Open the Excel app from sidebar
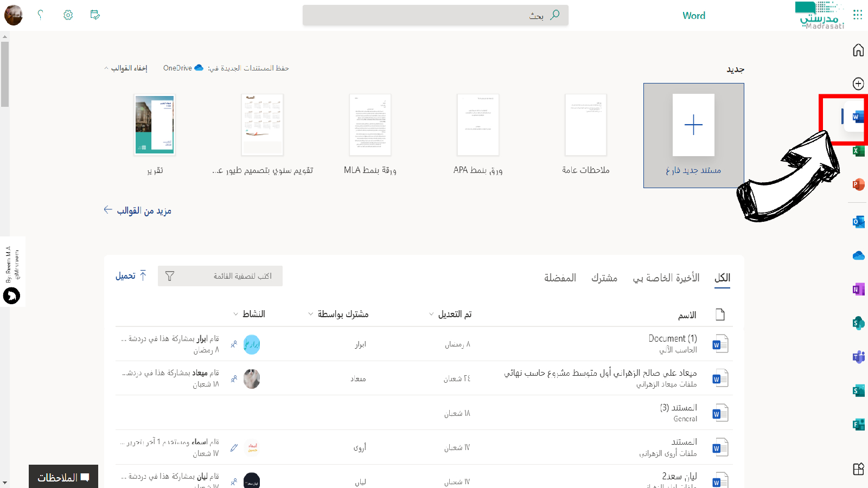 [858, 151]
